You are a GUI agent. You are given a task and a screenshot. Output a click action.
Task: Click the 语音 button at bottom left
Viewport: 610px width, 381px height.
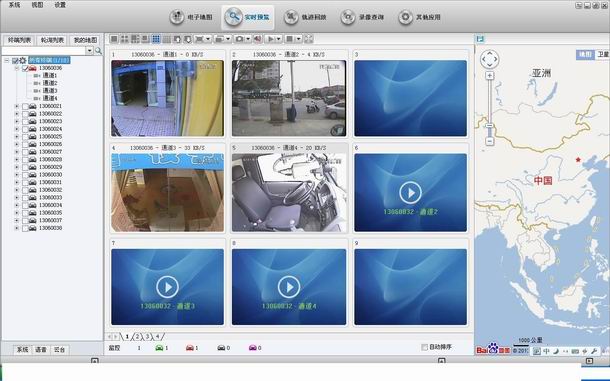(41, 349)
